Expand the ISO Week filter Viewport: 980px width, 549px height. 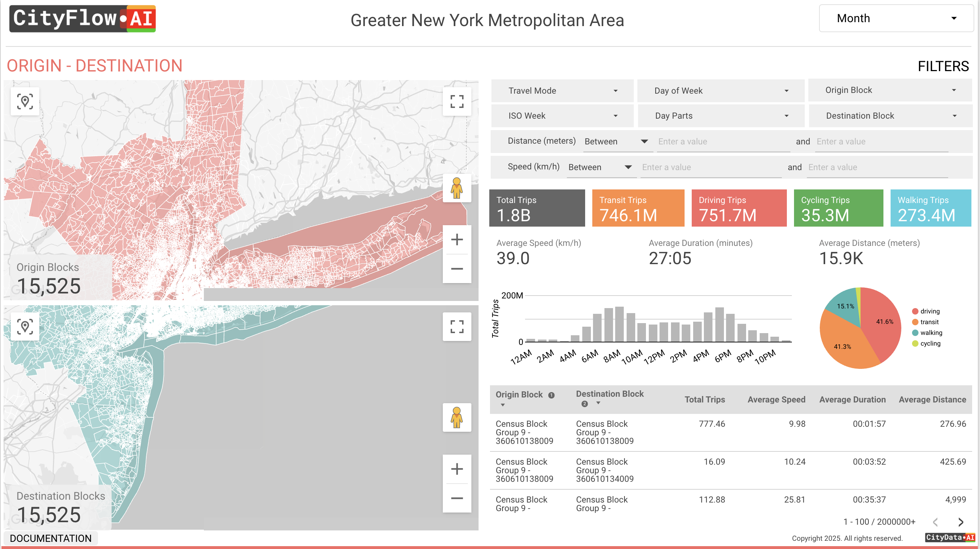562,116
